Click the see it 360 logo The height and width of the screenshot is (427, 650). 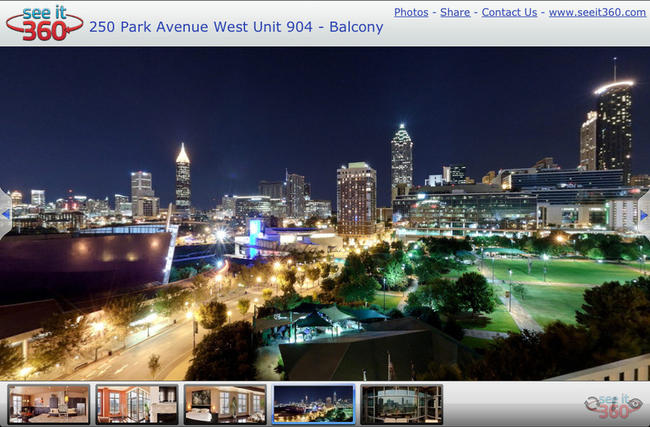pos(44,24)
